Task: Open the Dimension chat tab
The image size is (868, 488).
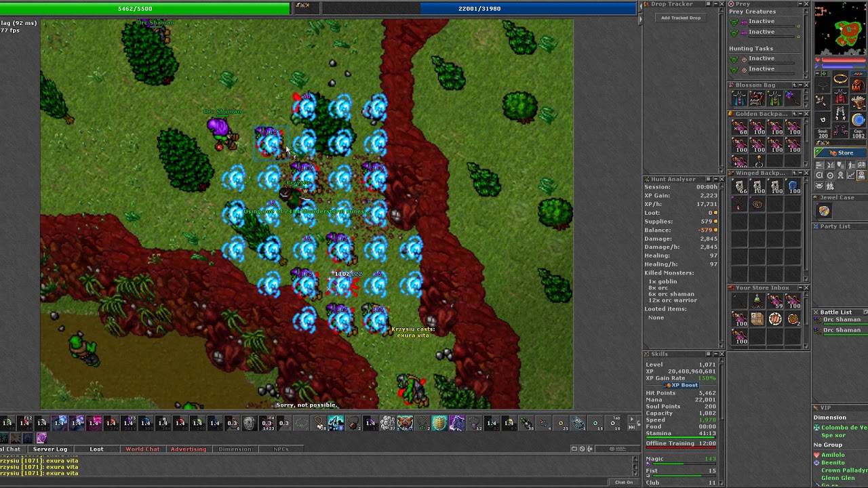Action: [235, 449]
